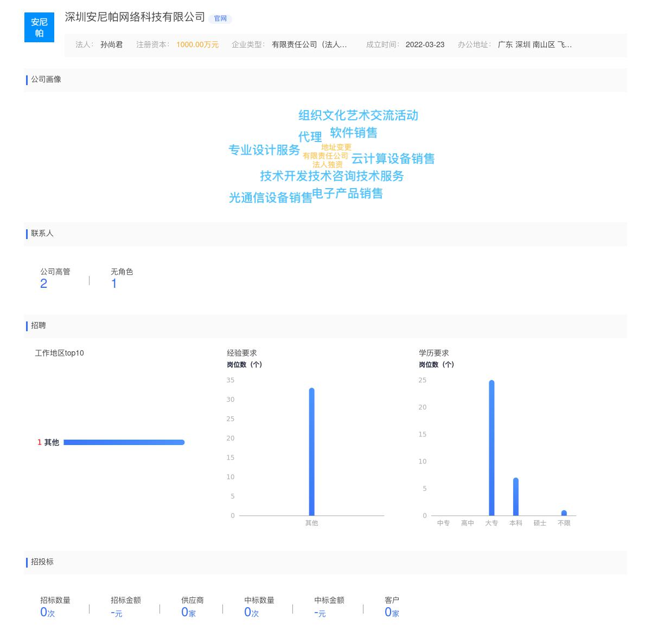Open 招标金额 value

coord(117,613)
